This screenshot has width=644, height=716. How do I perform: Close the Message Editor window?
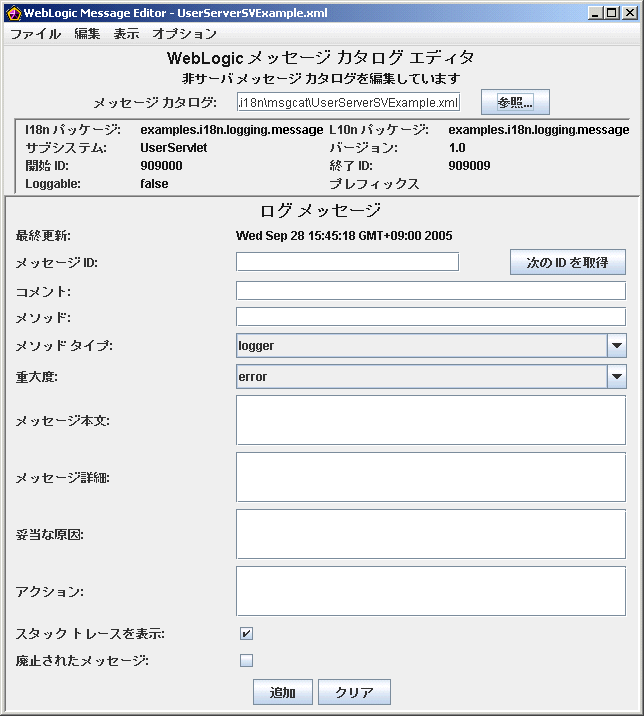click(630, 13)
